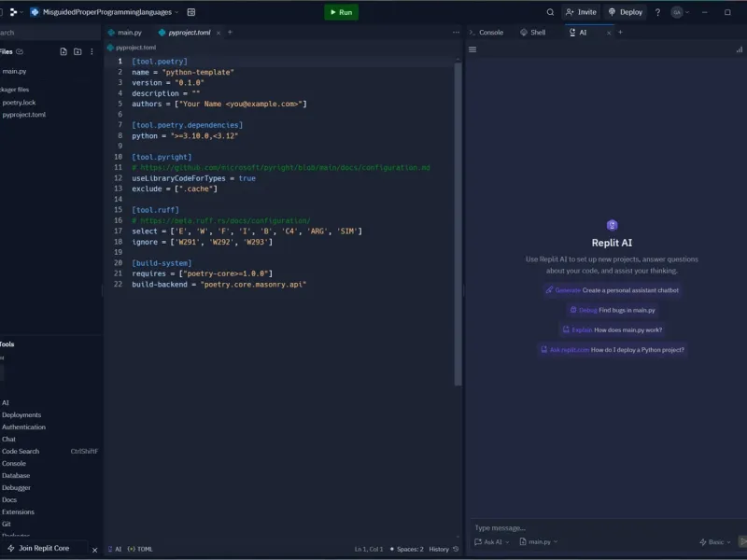The height and width of the screenshot is (560, 747).
Task: Click the cloud sync icon next to Files
Action: (x=20, y=51)
